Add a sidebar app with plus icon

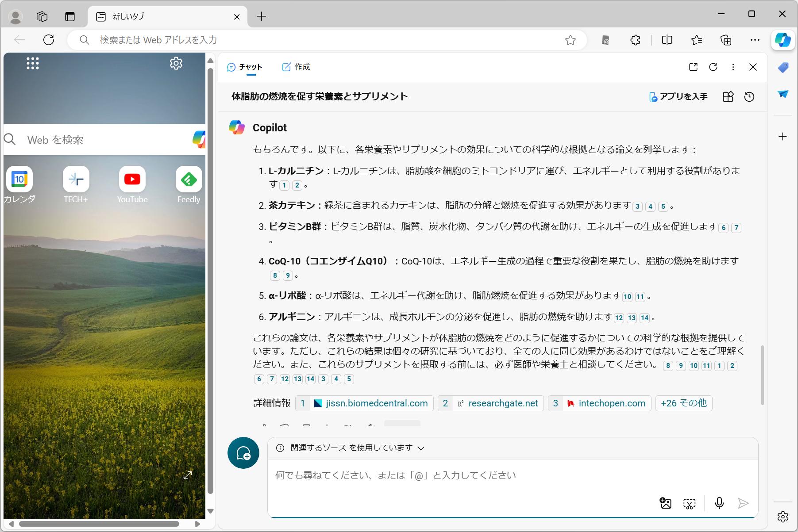coord(783,136)
